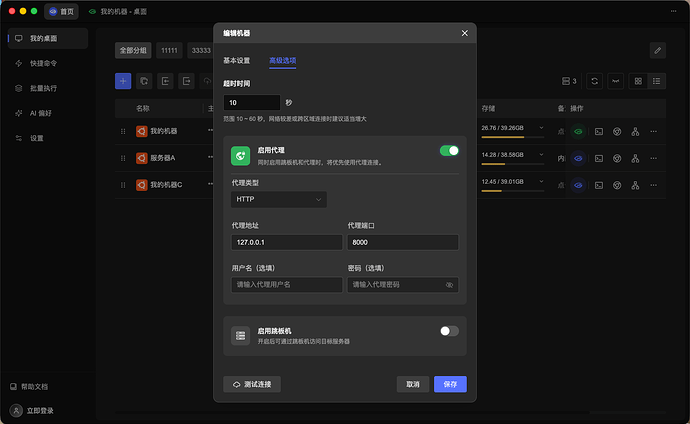The image size is (690, 424).
Task: Open 帮助文档 link
Action: tap(29, 387)
